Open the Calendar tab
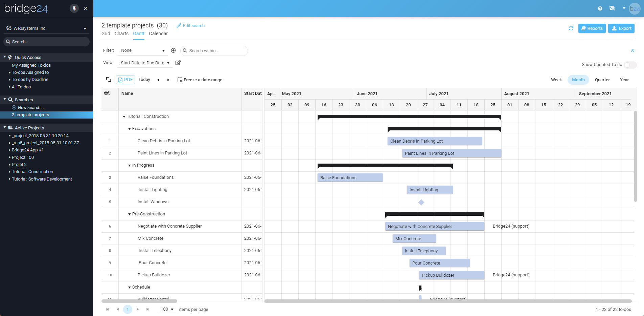This screenshot has height=316, width=644. (x=158, y=34)
